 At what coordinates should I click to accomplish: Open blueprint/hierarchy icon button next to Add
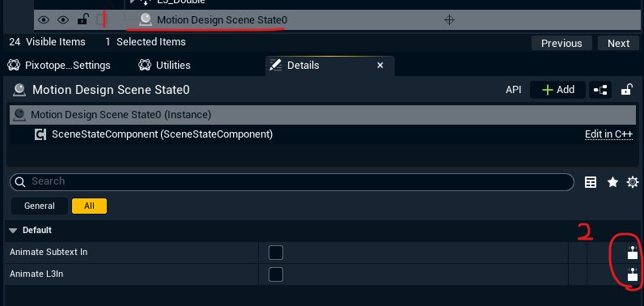coord(600,90)
